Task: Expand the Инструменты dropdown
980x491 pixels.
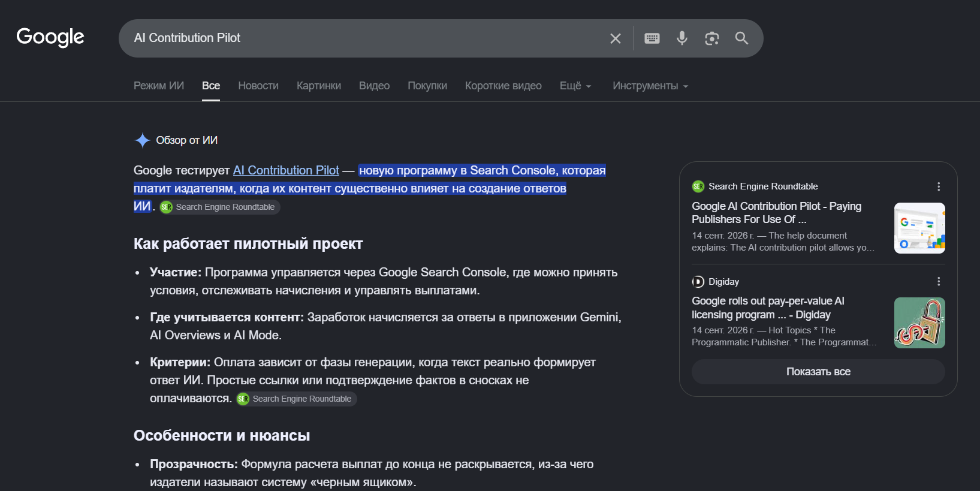Action: 650,86
